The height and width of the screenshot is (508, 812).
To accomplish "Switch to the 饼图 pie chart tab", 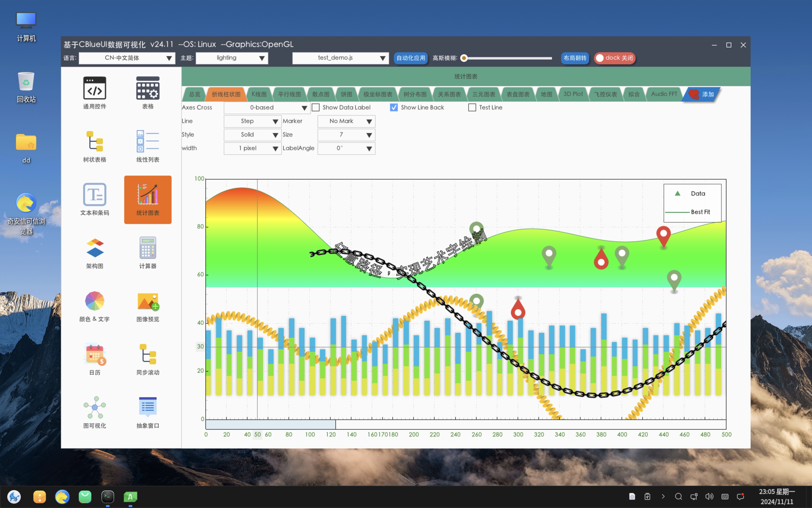I will [346, 94].
